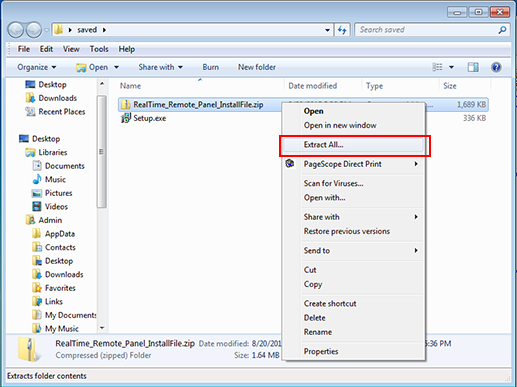
Task: Choose Extract All... from context menu
Action: (x=354, y=145)
